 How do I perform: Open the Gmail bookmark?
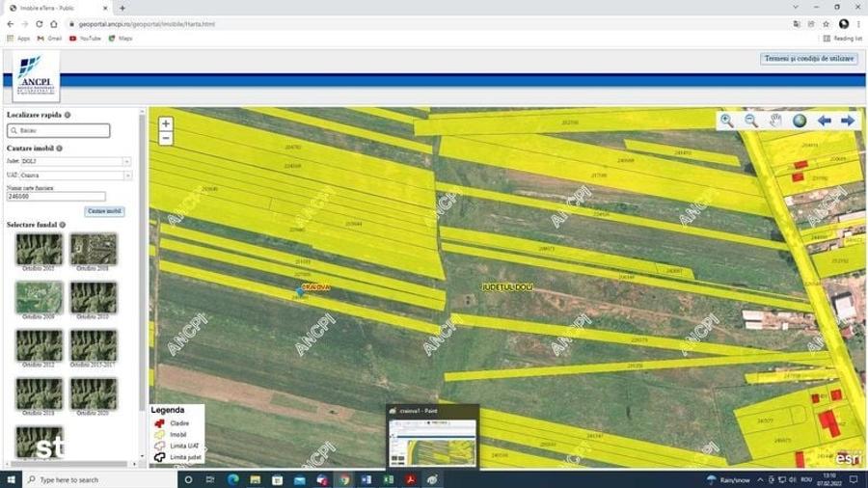[x=49, y=39]
